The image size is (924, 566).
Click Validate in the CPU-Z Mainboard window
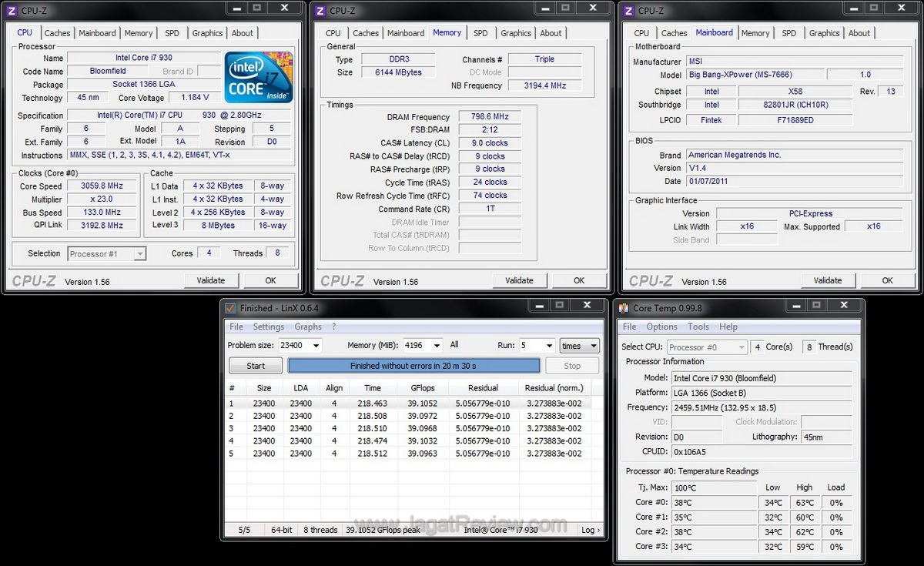pyautogui.click(x=828, y=280)
